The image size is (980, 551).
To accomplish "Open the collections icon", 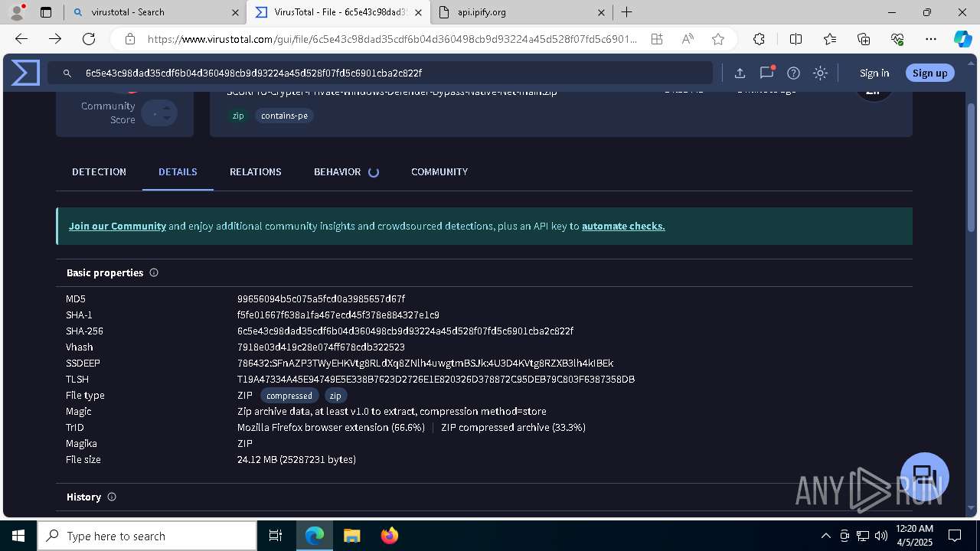I will coord(864,39).
